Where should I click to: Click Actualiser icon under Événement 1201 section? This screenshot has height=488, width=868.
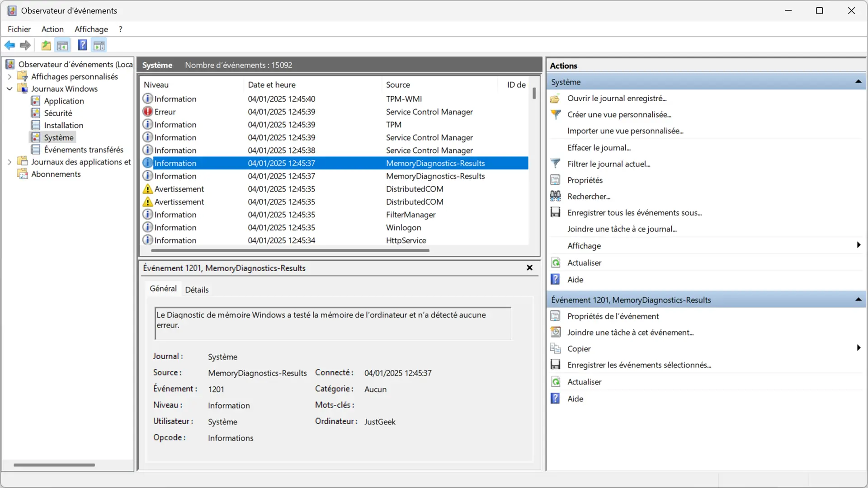coord(556,381)
